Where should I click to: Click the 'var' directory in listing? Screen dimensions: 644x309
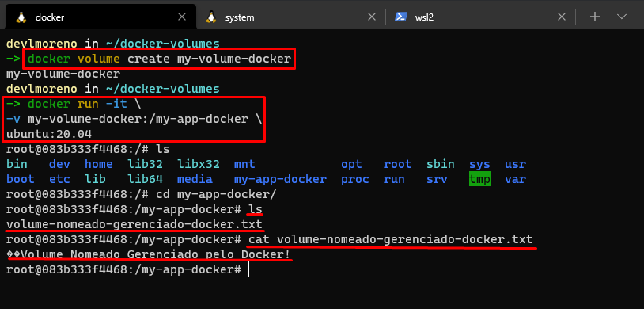(x=515, y=179)
